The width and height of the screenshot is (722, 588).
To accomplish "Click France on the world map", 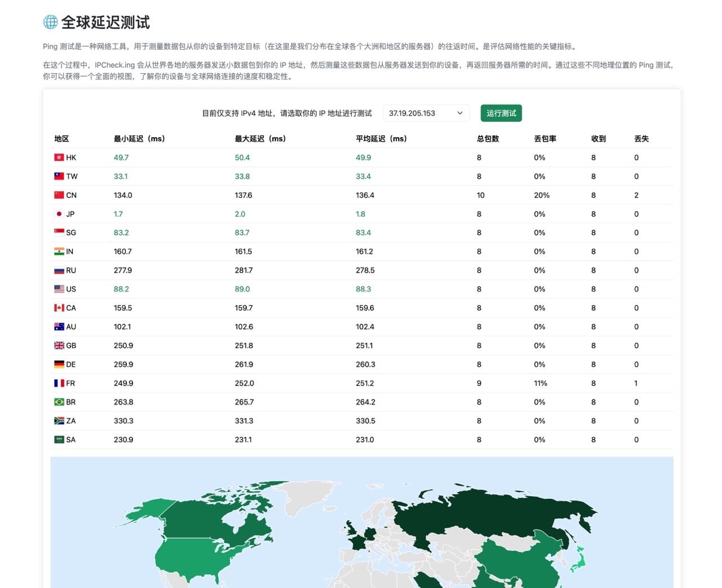I will tap(358, 542).
